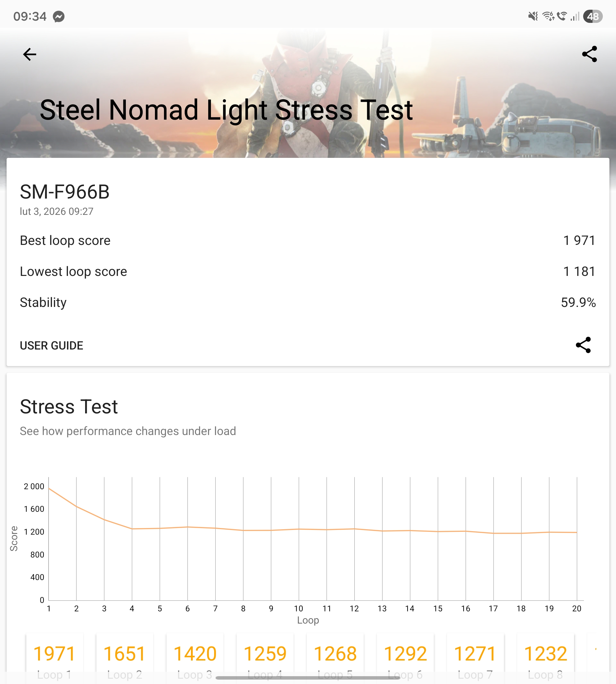Tap the muted sound status icon
The height and width of the screenshot is (684, 616).
coord(533,16)
